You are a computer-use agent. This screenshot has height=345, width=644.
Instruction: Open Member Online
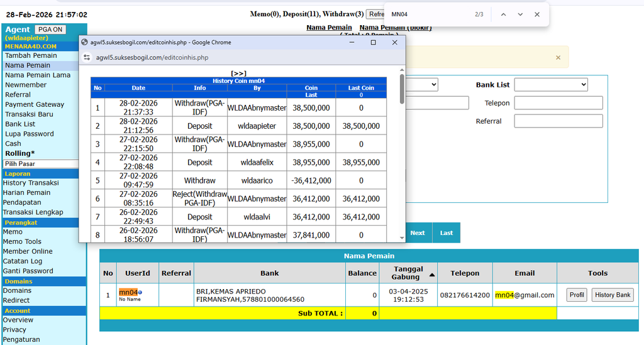[28, 251]
